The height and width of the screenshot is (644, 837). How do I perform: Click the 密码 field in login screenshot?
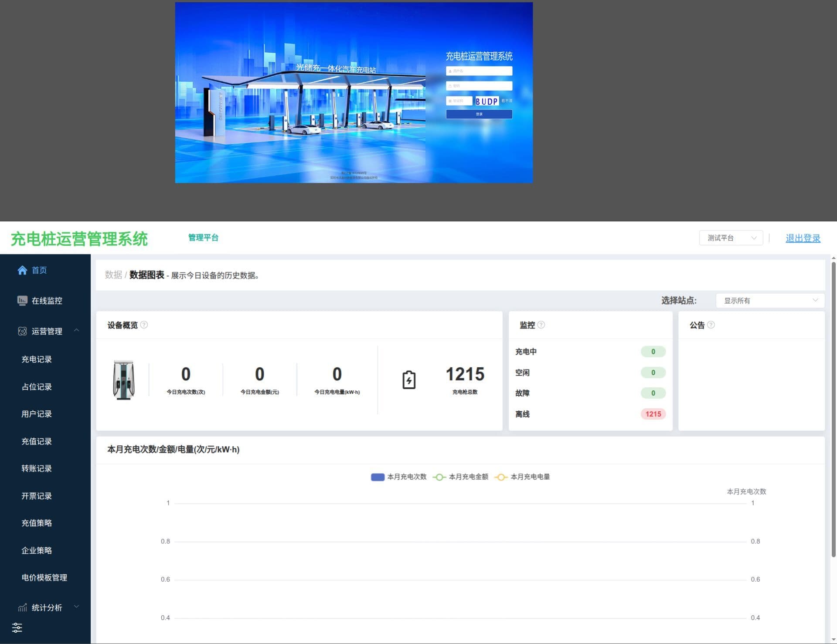point(479,86)
